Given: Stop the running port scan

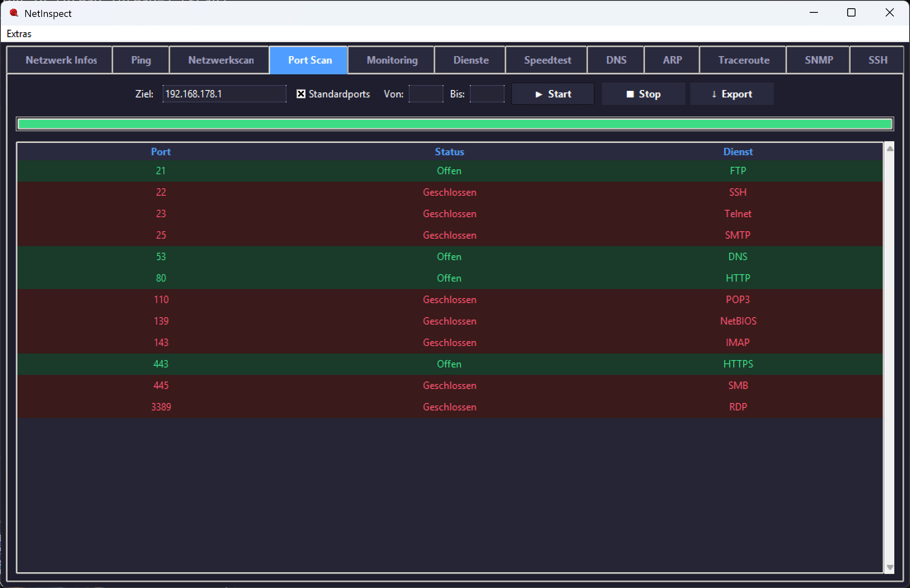Looking at the screenshot, I should [x=643, y=94].
